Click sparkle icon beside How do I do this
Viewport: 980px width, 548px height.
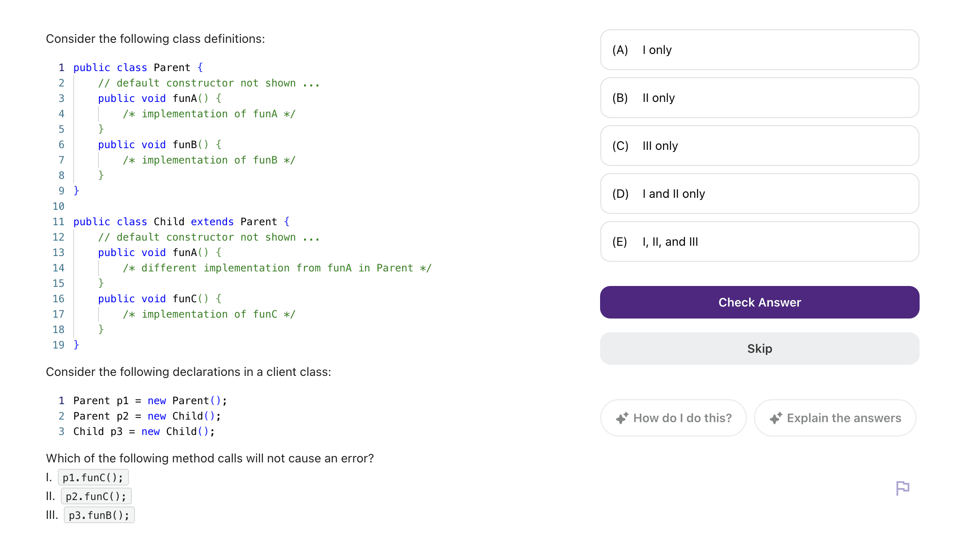[622, 418]
